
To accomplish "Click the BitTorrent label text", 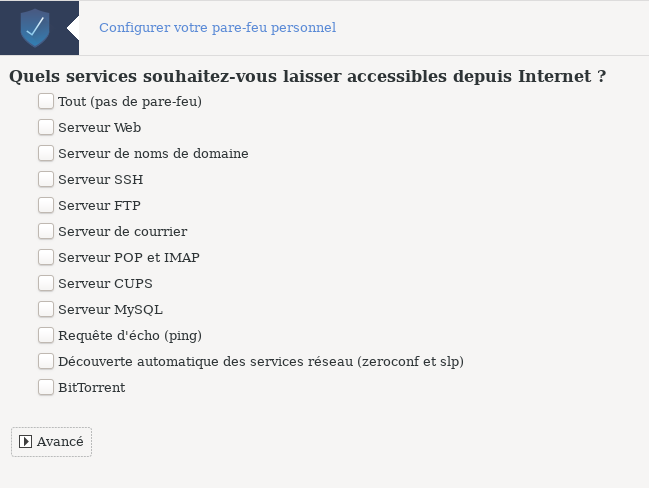I will point(91,388).
